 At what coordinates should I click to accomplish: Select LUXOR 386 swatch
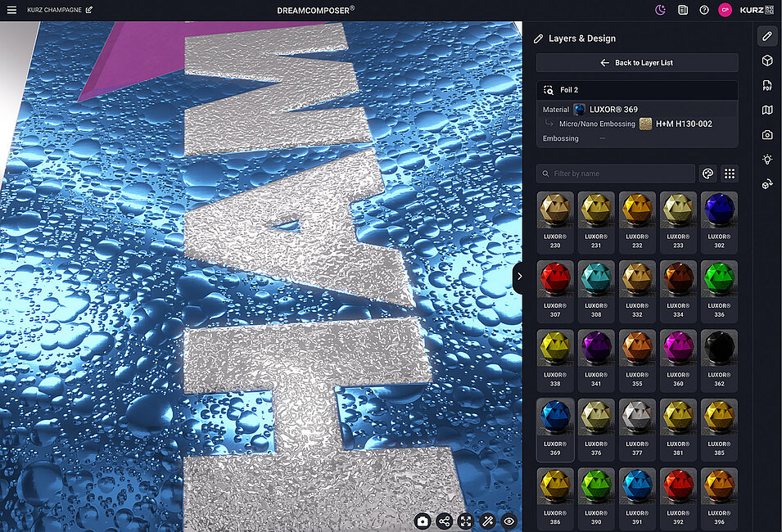tap(555, 499)
